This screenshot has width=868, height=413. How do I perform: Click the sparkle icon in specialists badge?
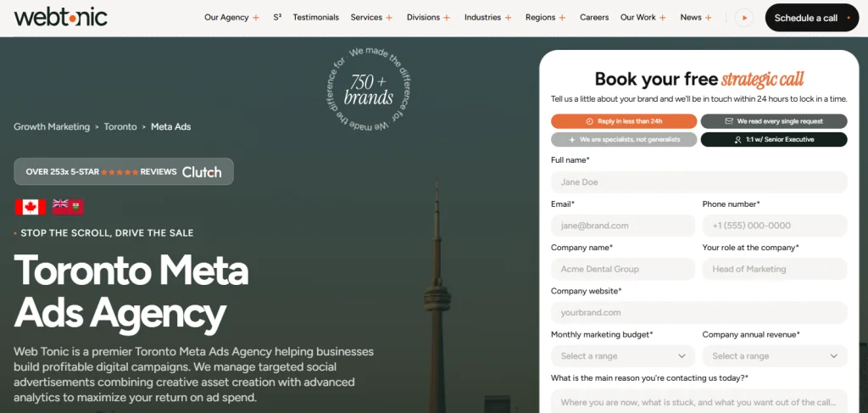tap(572, 140)
